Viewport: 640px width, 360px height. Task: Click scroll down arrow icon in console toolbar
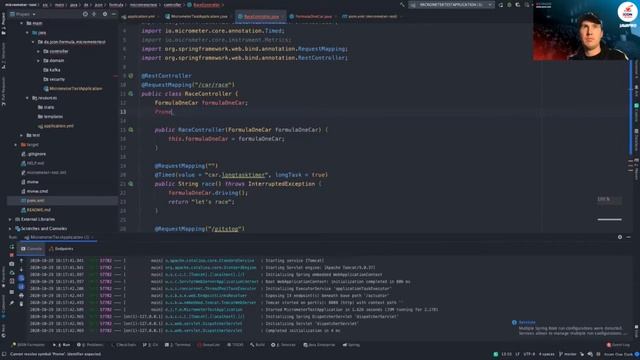click(x=21, y=269)
